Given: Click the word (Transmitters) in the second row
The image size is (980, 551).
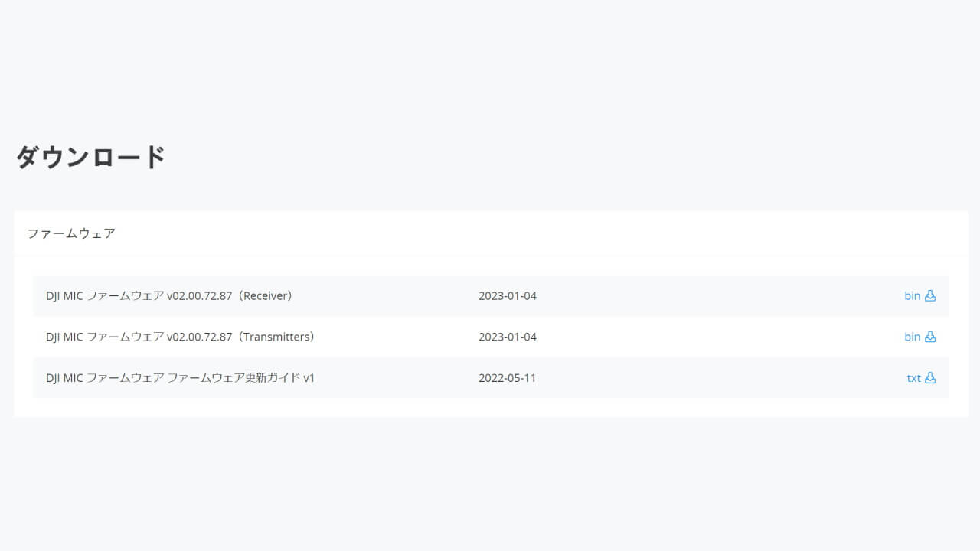Looking at the screenshot, I should pos(276,337).
